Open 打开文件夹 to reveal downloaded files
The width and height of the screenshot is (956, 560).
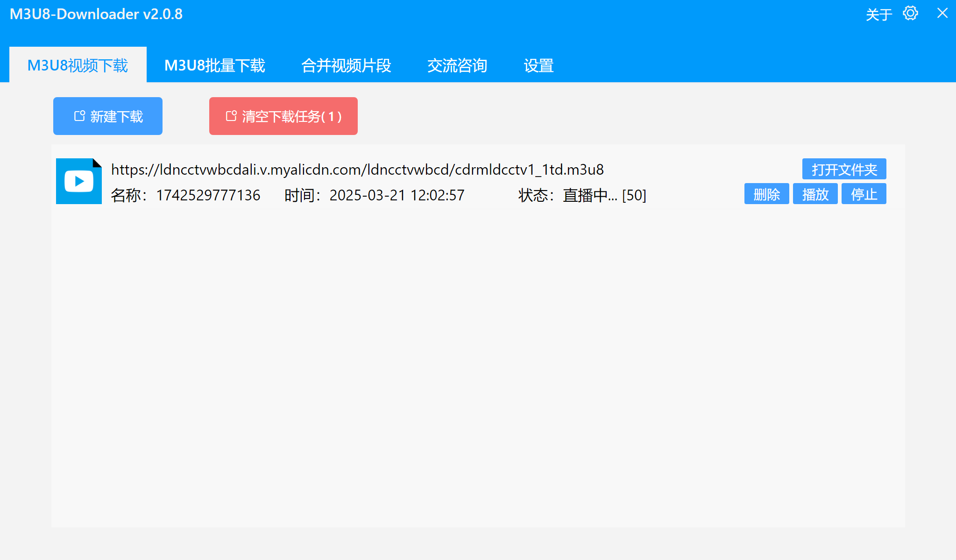pos(843,169)
